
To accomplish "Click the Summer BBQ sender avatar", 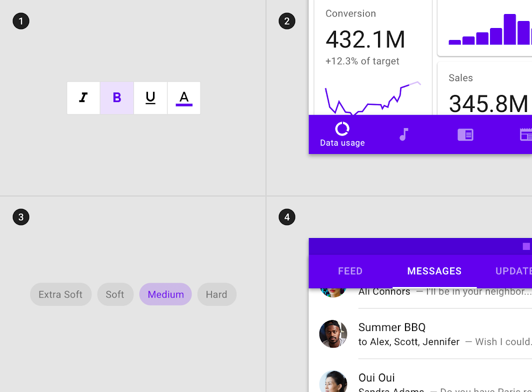I will click(x=333, y=333).
